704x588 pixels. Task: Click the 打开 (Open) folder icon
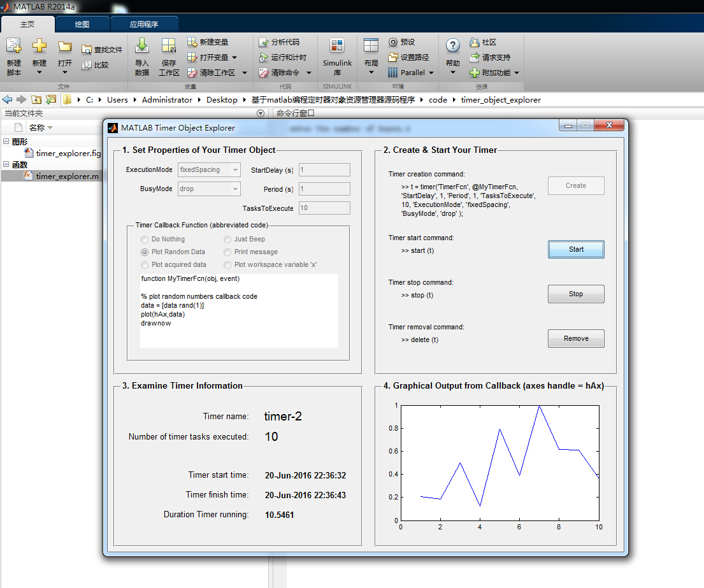point(64,47)
